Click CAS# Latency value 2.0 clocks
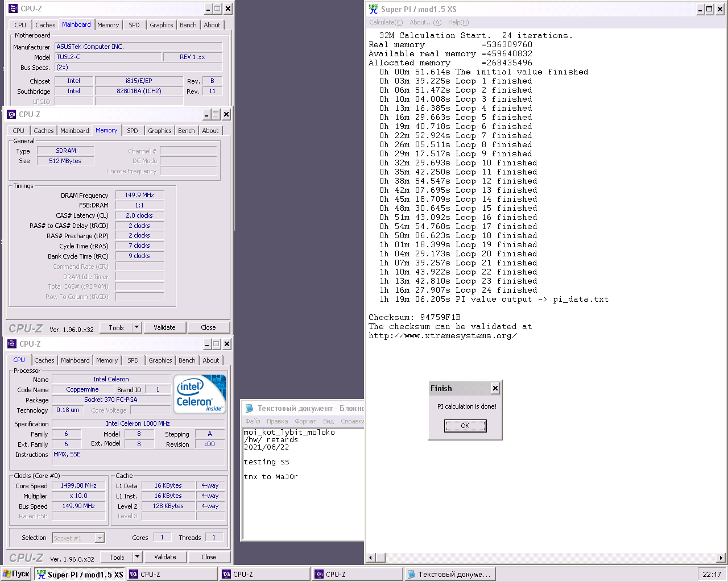The image size is (728, 582). [x=139, y=215]
